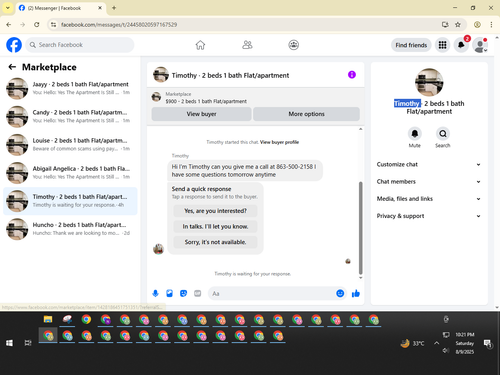The image size is (500, 375).
Task: Bookmark this page with the star icon
Action: [458, 24]
